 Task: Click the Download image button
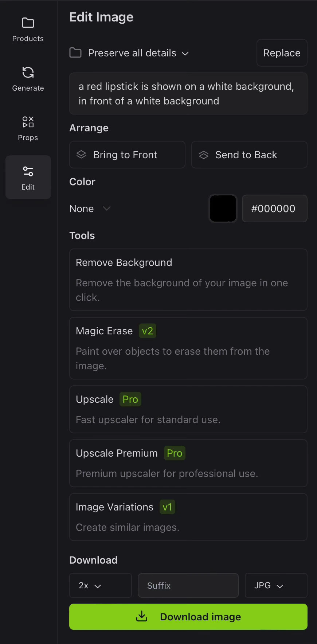[188, 617]
